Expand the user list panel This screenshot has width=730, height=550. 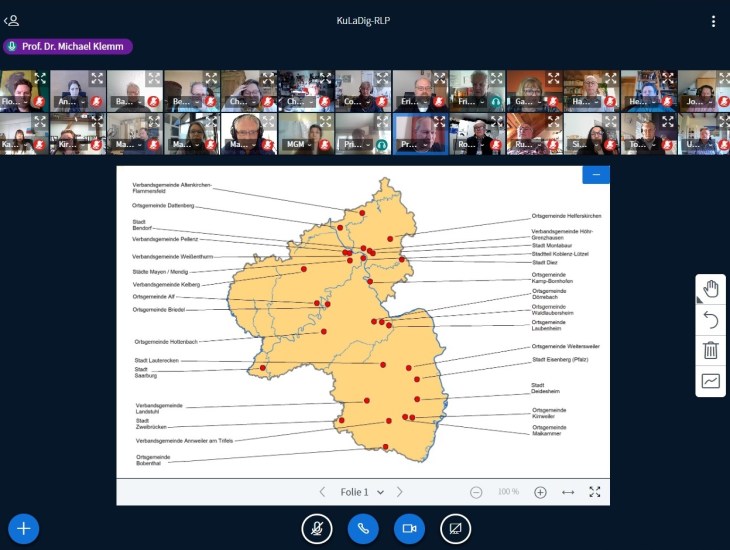point(12,20)
